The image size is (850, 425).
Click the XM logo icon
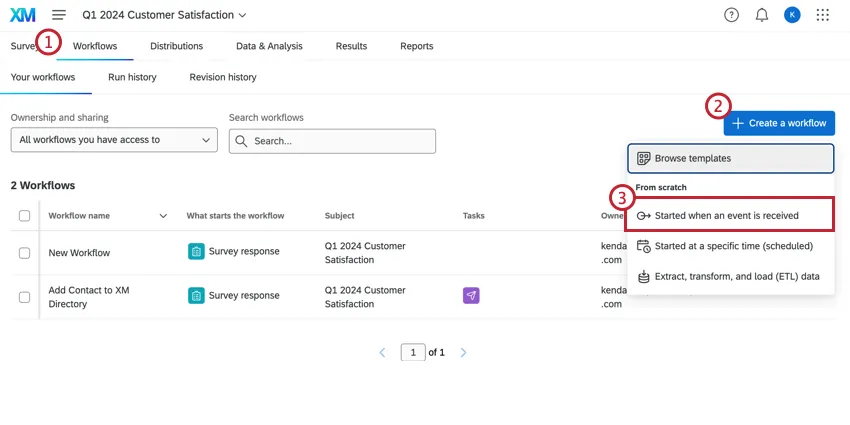click(x=22, y=15)
